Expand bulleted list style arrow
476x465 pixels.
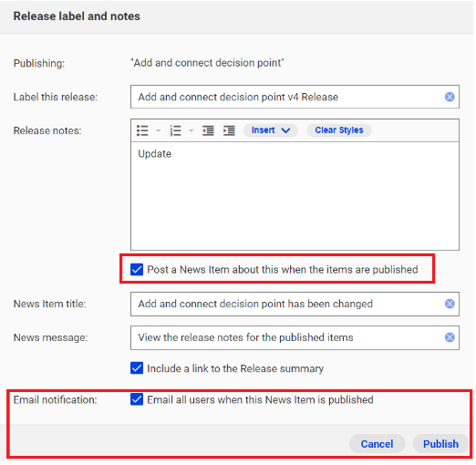[x=158, y=130]
